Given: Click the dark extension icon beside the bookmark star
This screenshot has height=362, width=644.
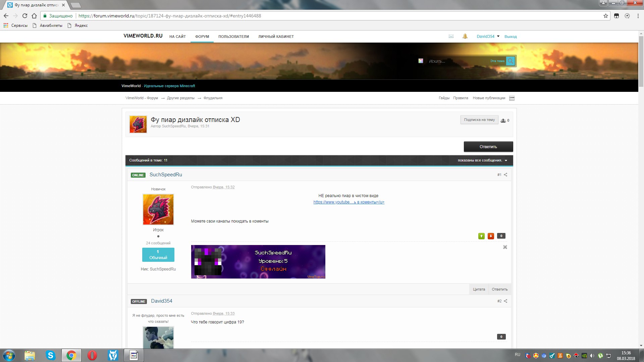Looking at the screenshot, I should pyautogui.click(x=616, y=16).
